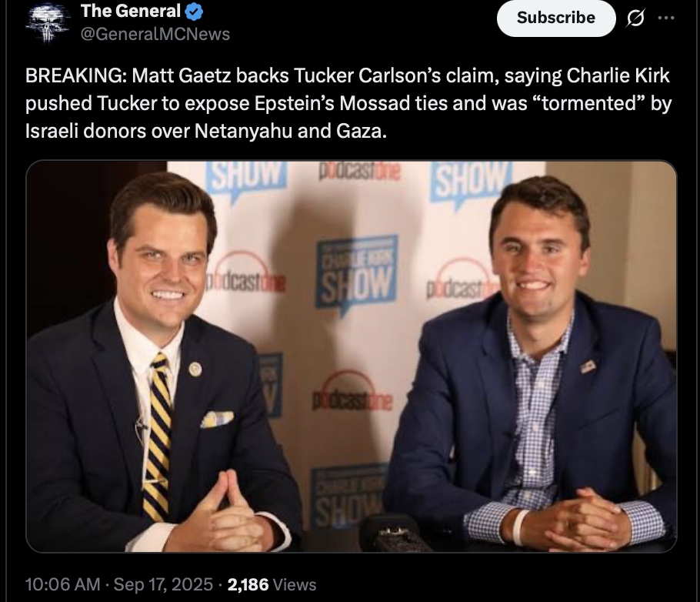
Task: Click the microphone on the table
Action: [x=392, y=531]
